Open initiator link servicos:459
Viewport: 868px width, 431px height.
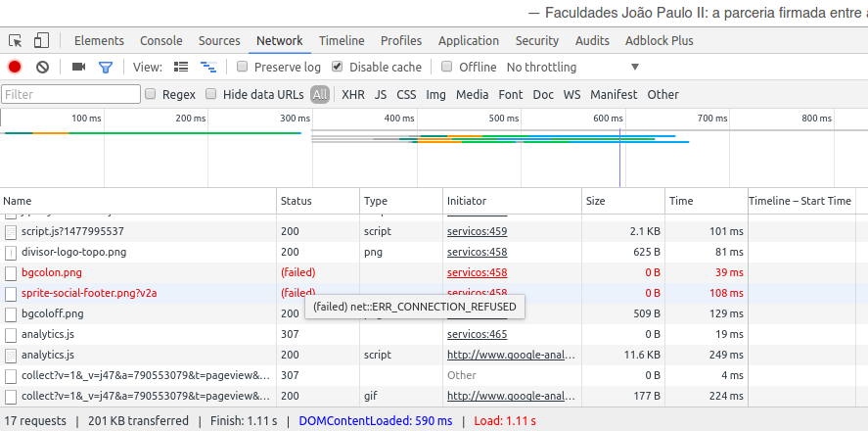478,231
